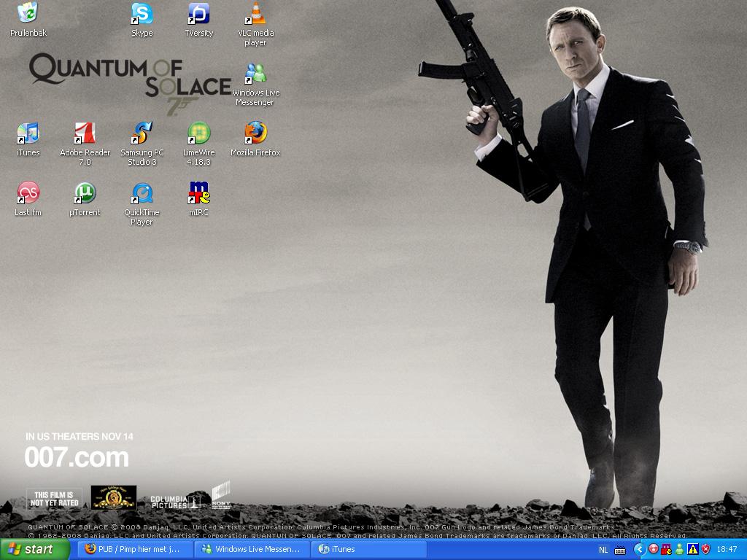Click the red round tray icon
The height and width of the screenshot is (560, 747).
pos(654,550)
